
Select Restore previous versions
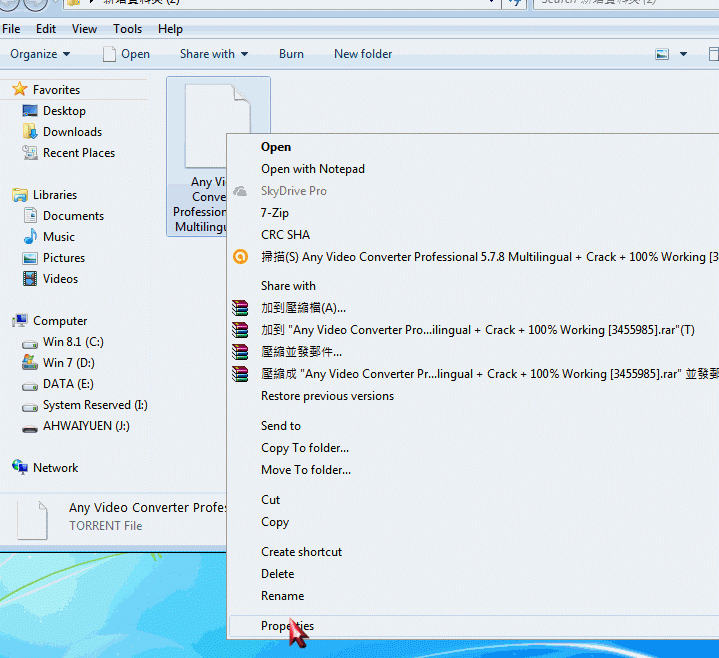coord(474,396)
